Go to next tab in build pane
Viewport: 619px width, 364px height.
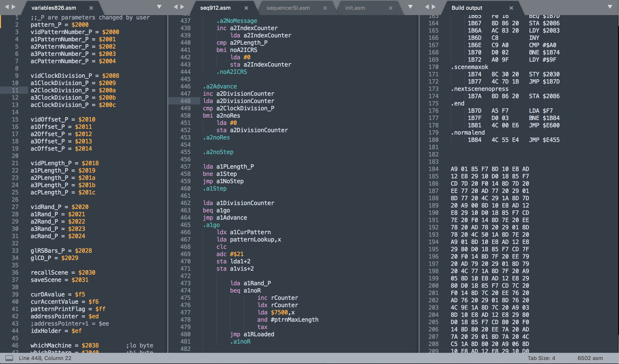point(434,7)
